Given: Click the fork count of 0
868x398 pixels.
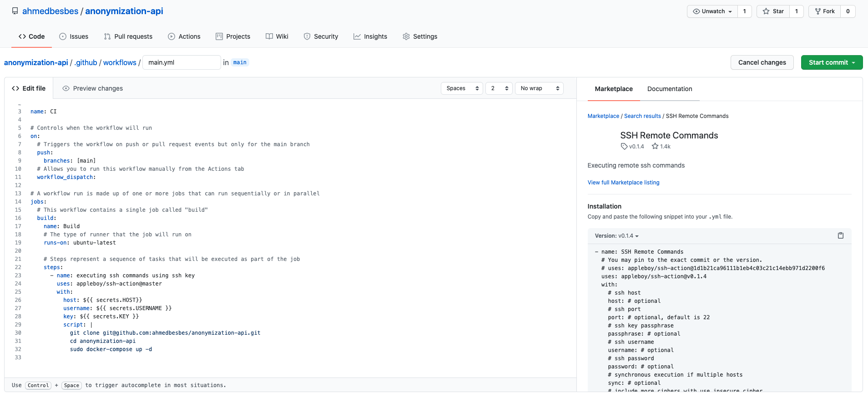Looking at the screenshot, I should click(x=848, y=11).
